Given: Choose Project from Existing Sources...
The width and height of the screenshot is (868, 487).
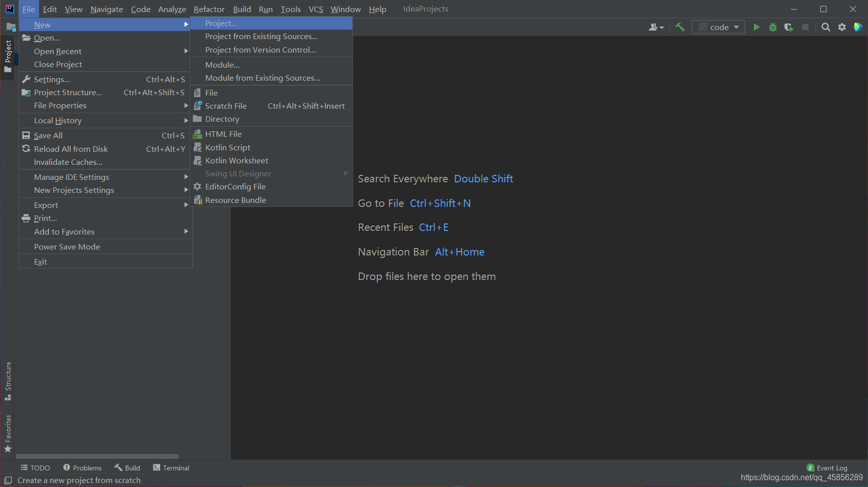Looking at the screenshot, I should coord(271,36).
